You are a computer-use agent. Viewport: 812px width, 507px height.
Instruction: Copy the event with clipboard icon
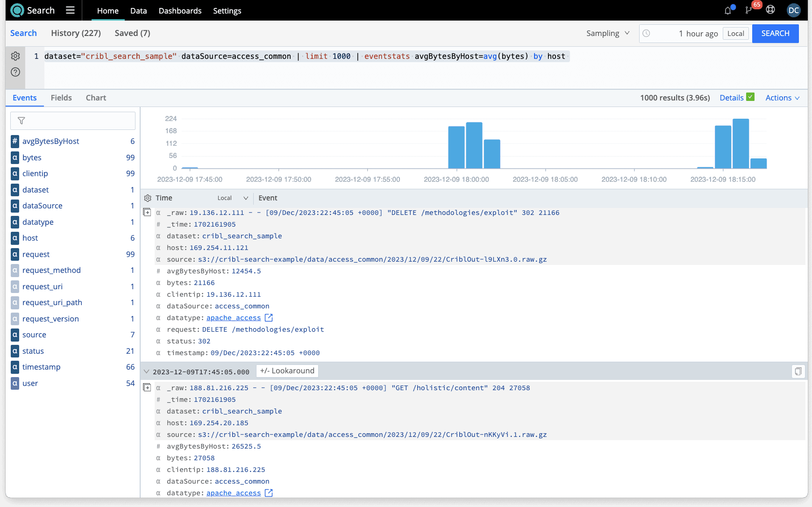tap(798, 371)
